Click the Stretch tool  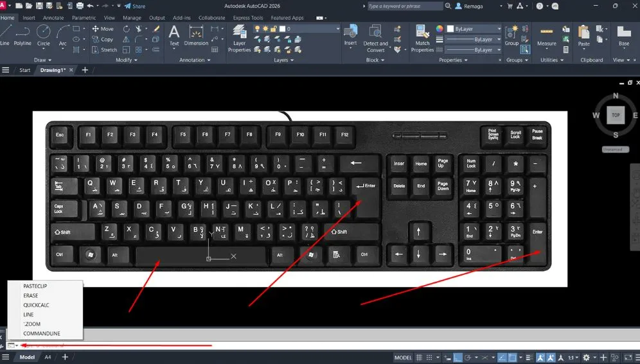(x=105, y=49)
